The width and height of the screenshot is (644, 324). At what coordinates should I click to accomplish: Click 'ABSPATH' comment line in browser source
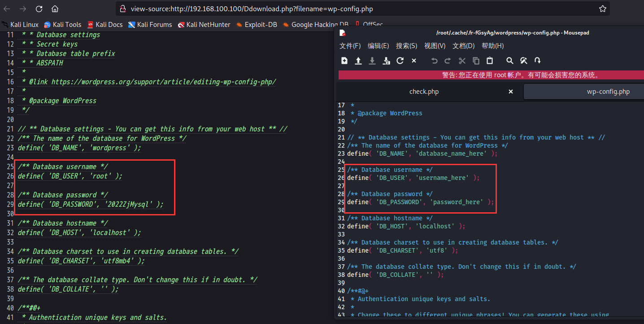click(50, 63)
